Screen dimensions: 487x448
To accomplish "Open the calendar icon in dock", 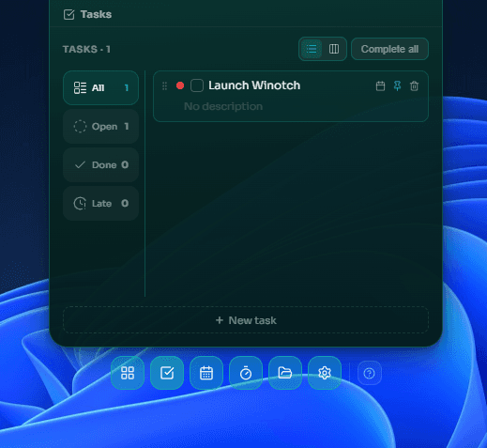I will tap(206, 373).
